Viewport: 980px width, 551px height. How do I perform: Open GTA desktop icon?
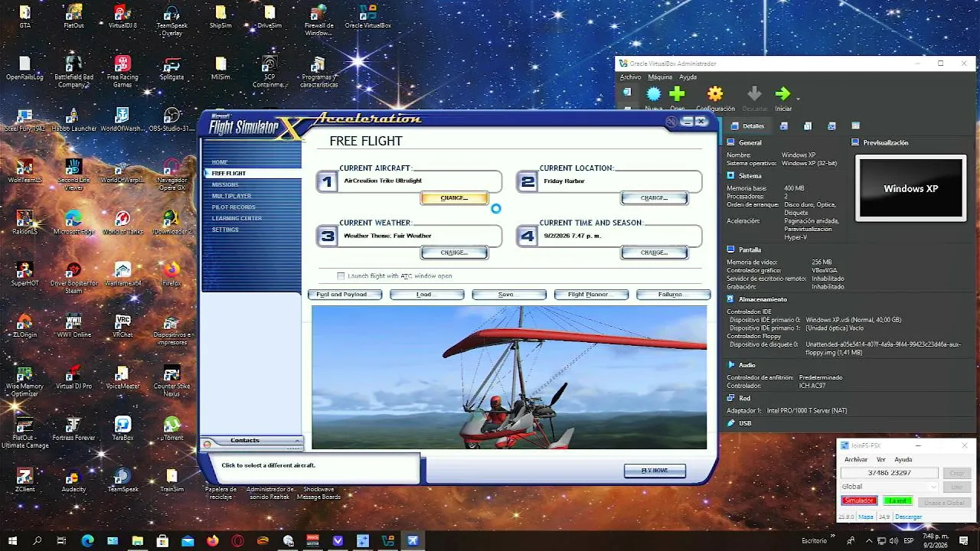click(24, 16)
